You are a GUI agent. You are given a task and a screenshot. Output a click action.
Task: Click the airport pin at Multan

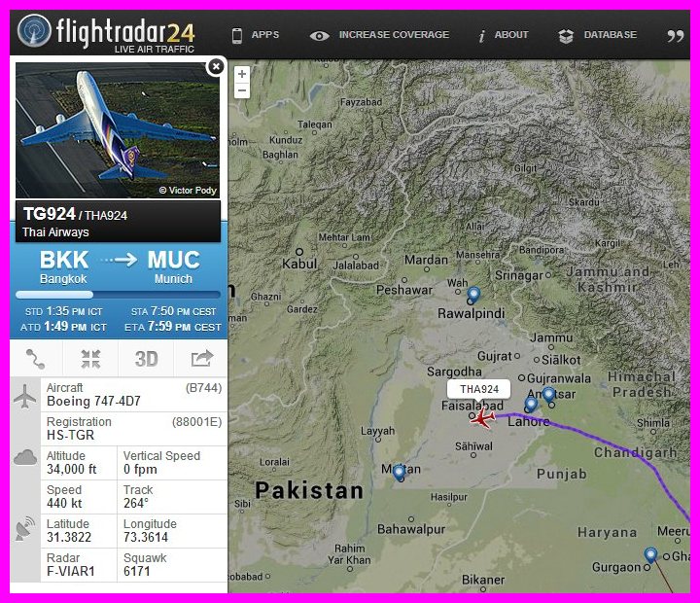coord(400,473)
